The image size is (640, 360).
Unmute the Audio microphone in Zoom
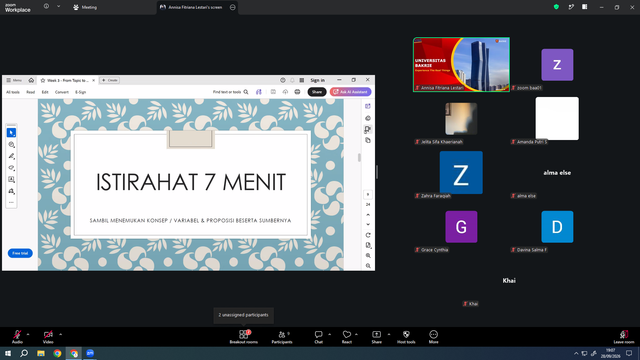17,336
